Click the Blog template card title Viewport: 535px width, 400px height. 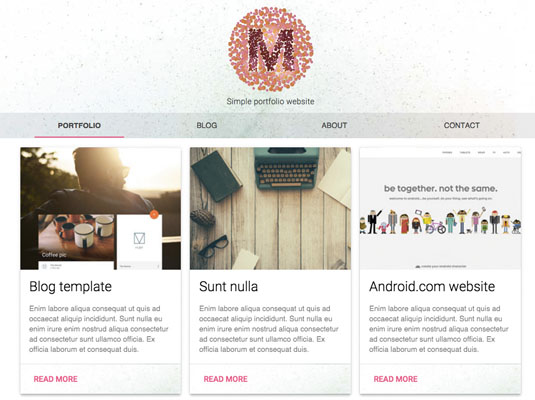[x=70, y=287]
